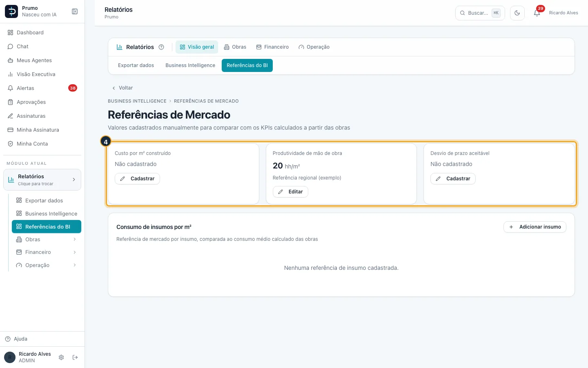Select Referências do BI sub-tab
The height and width of the screenshot is (368, 588).
pos(247,65)
